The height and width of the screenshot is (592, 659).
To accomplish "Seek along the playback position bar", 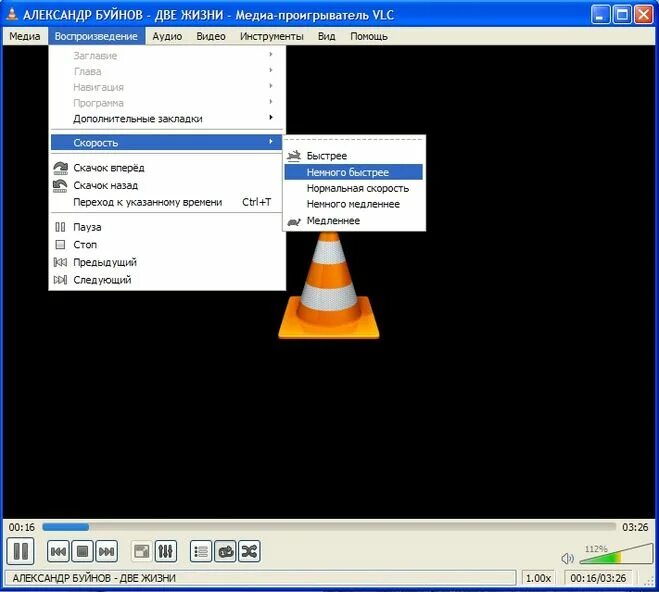I will (329, 527).
